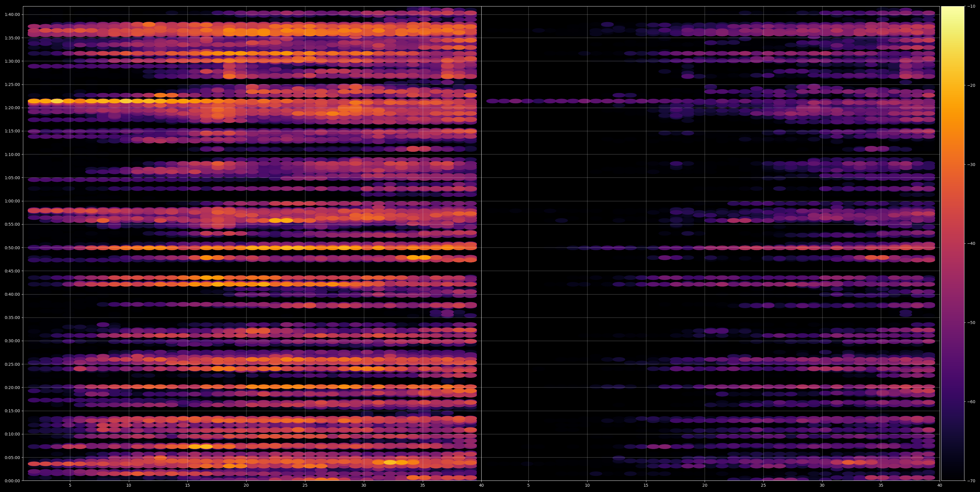Click x-axis tick 5 of the left heatmap

pyautogui.click(x=70, y=486)
